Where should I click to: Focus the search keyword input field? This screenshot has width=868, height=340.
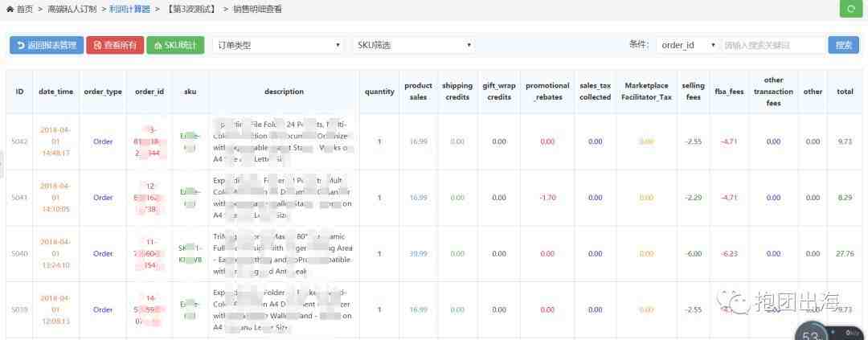pyautogui.click(x=772, y=45)
